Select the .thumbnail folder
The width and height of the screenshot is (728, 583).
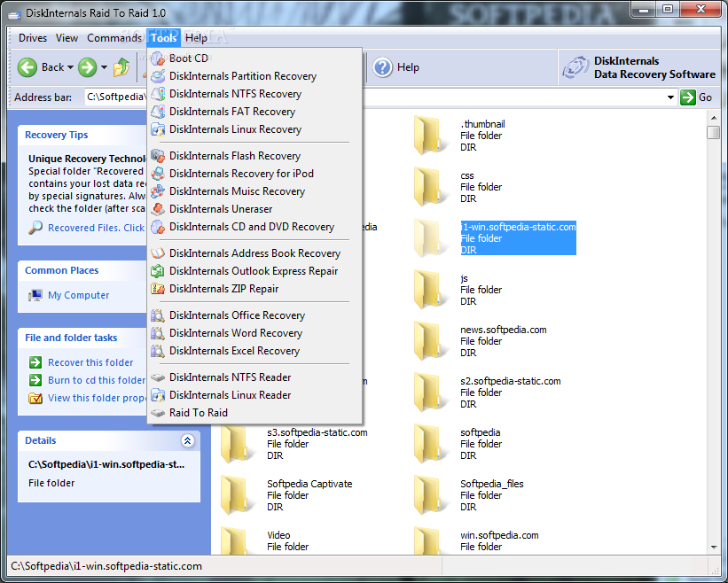pyautogui.click(x=458, y=136)
